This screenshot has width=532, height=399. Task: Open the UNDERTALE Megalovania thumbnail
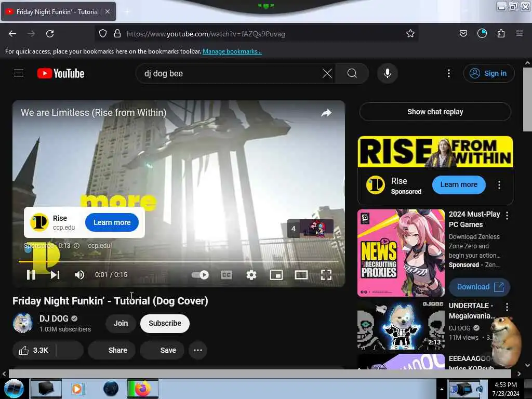pyautogui.click(x=401, y=325)
